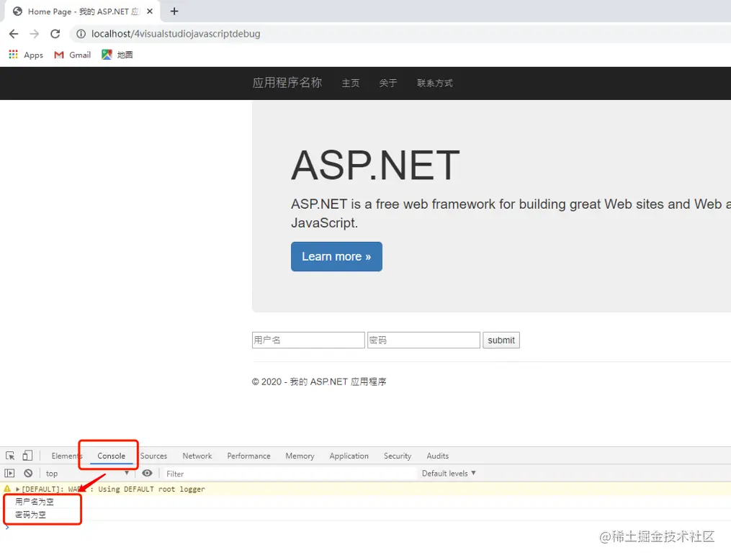Go forward with the browser forward arrow
The width and height of the screenshot is (731, 560).
tap(35, 34)
